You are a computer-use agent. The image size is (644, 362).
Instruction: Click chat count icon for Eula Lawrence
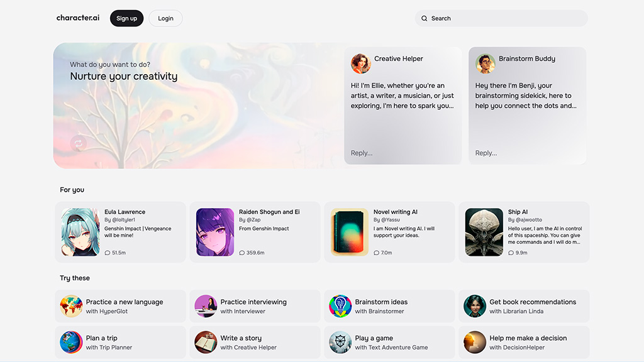(x=107, y=253)
